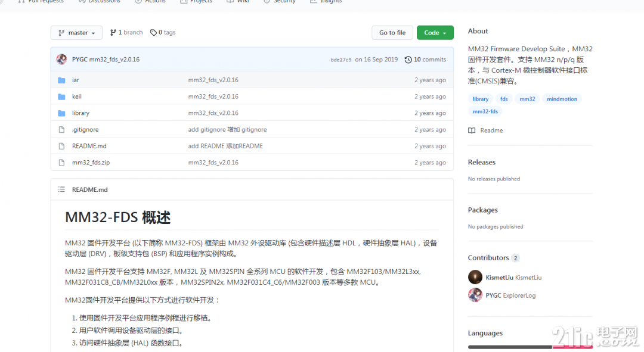Click the README.md panel header title
This screenshot has height=352, width=644.
[x=89, y=189]
